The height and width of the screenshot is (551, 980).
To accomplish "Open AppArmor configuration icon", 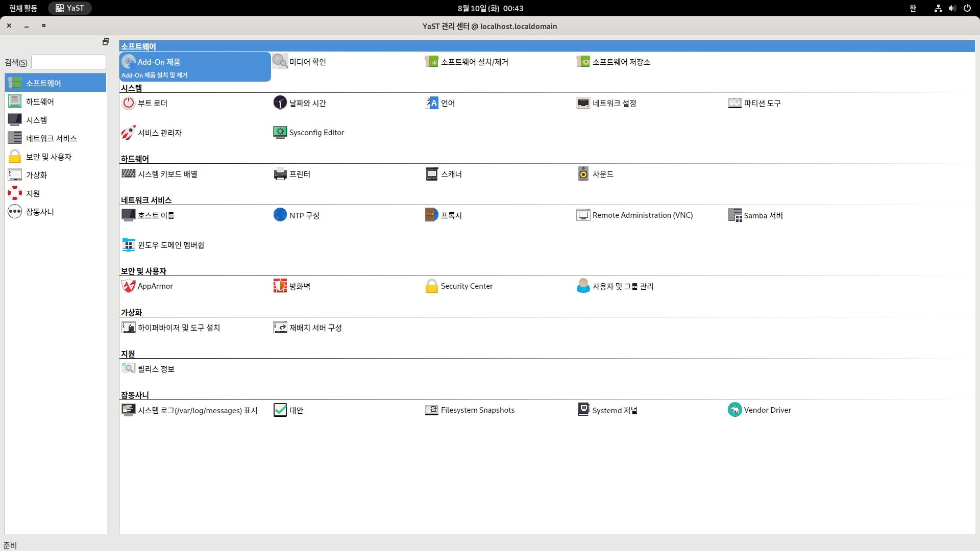I will (128, 286).
